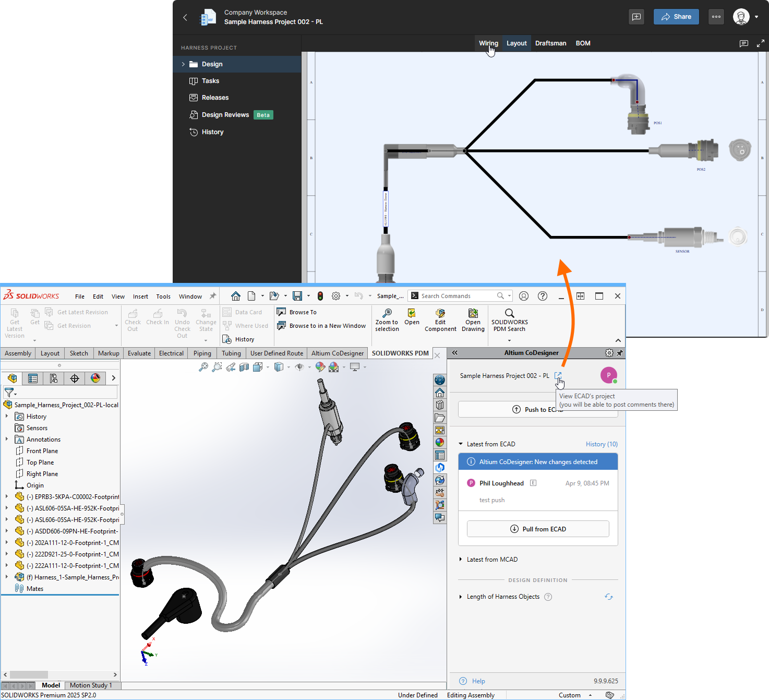769x700 pixels.
Task: Click Browse to in a New Window
Action: [321, 326]
